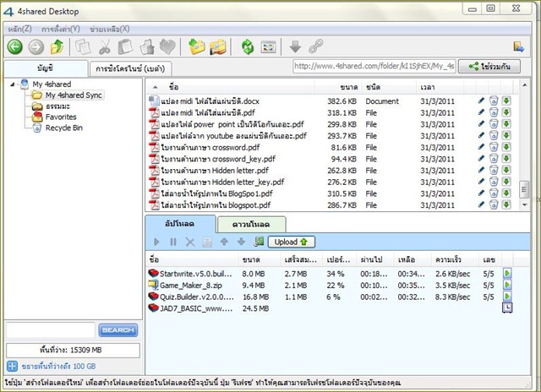Click the green Refresh arrows icon
541x392 pixels.
click(x=248, y=47)
